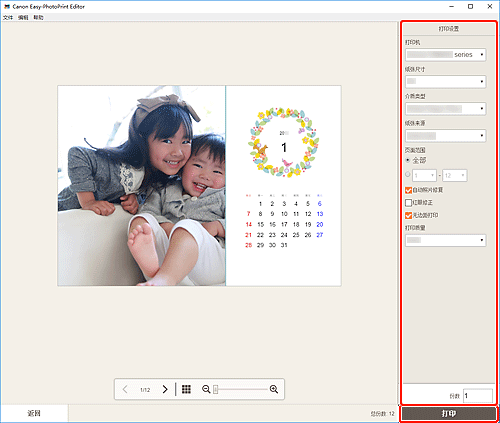This screenshot has height=423, width=500.
Task: Go to the previous calendar page
Action: coord(125,389)
